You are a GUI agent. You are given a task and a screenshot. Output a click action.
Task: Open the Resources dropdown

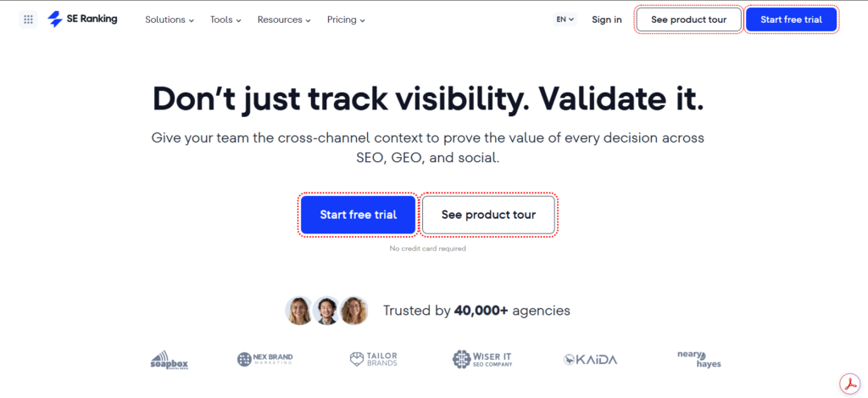pos(284,20)
